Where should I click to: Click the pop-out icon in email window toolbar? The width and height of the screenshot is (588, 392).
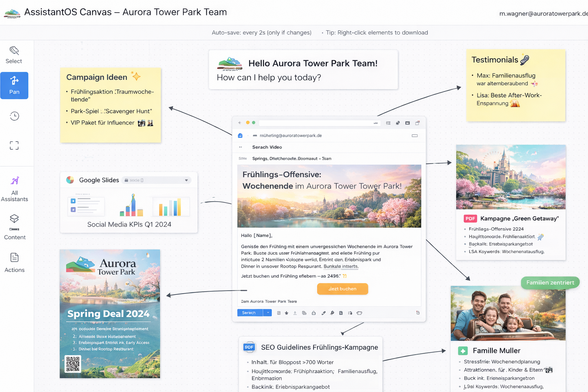[418, 123]
